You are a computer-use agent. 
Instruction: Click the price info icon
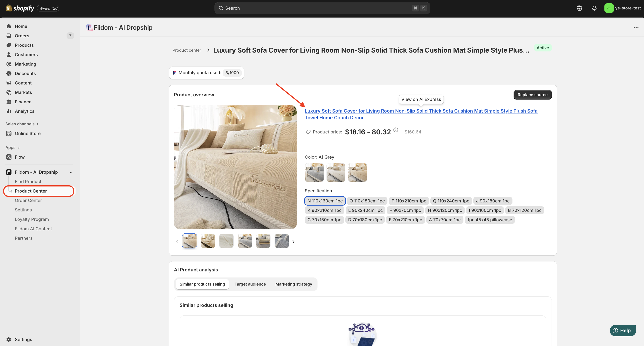coord(396,130)
